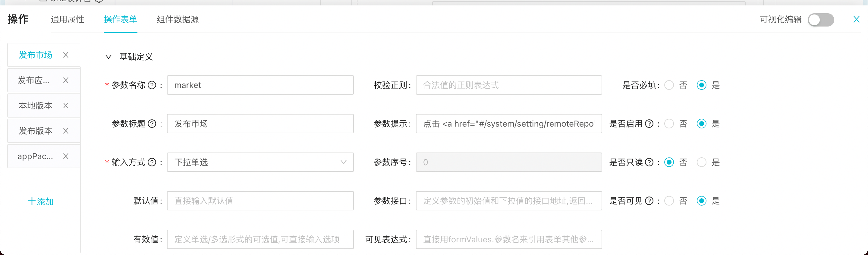The height and width of the screenshot is (255, 868).
Task: Switch to the 通用属性 tab
Action: pos(68,20)
